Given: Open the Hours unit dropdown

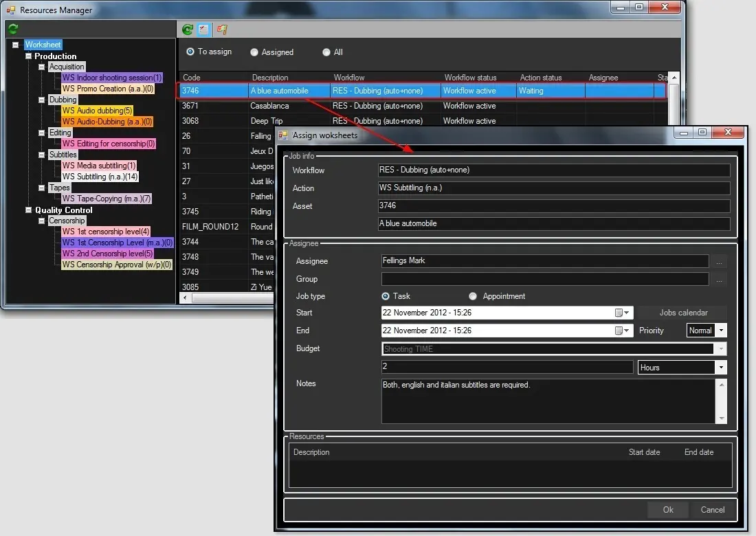Looking at the screenshot, I should pyautogui.click(x=720, y=368).
